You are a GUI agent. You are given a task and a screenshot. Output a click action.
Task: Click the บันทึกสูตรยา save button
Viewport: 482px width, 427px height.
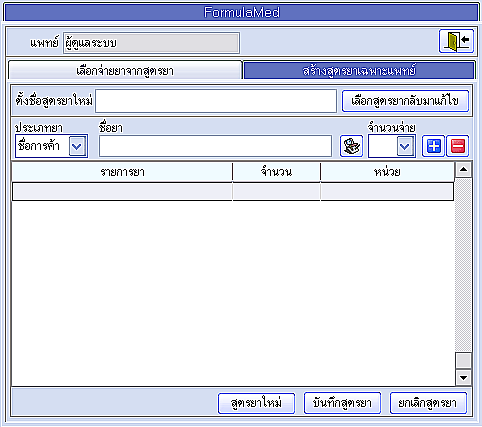coord(342,403)
